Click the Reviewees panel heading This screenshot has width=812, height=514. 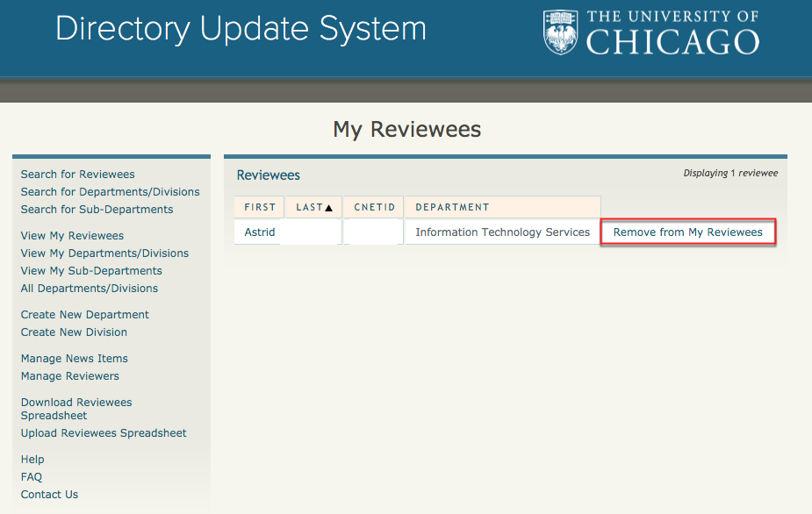(x=269, y=175)
